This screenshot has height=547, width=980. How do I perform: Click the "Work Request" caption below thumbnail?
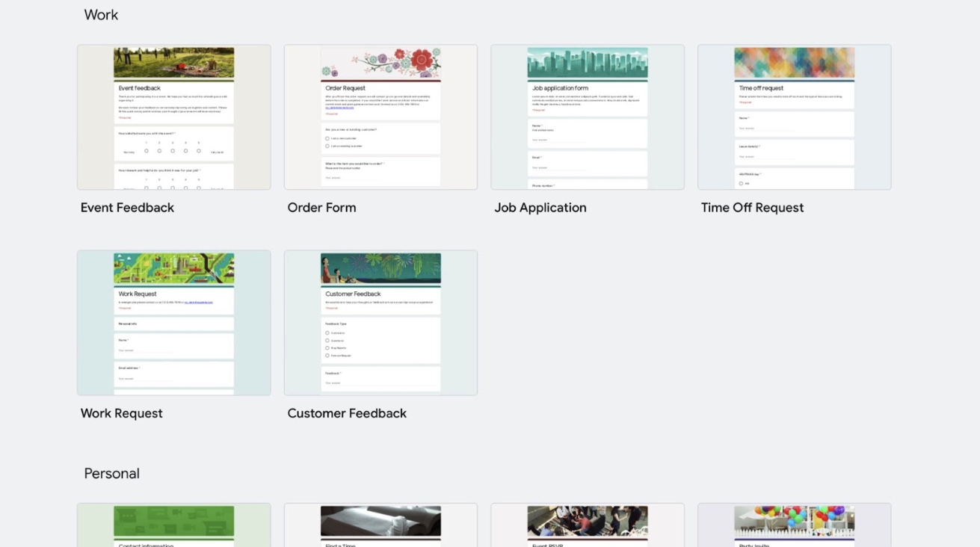pos(122,413)
